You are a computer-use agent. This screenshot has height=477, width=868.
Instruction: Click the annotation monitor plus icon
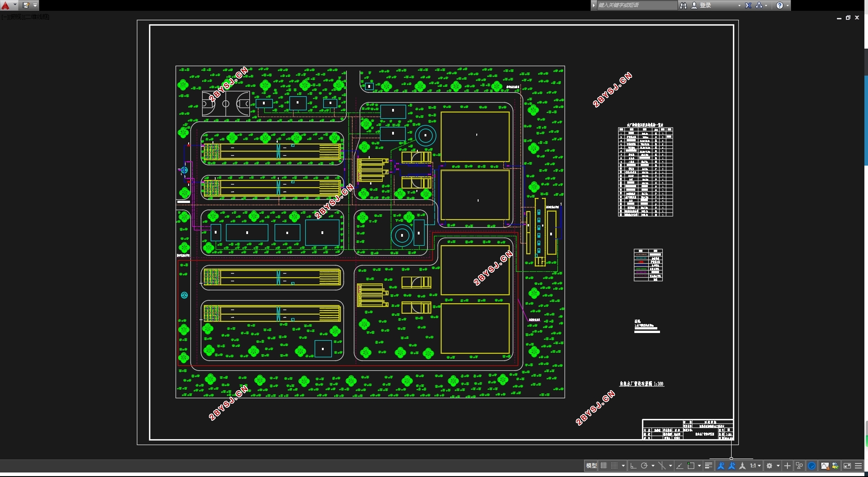point(787,466)
